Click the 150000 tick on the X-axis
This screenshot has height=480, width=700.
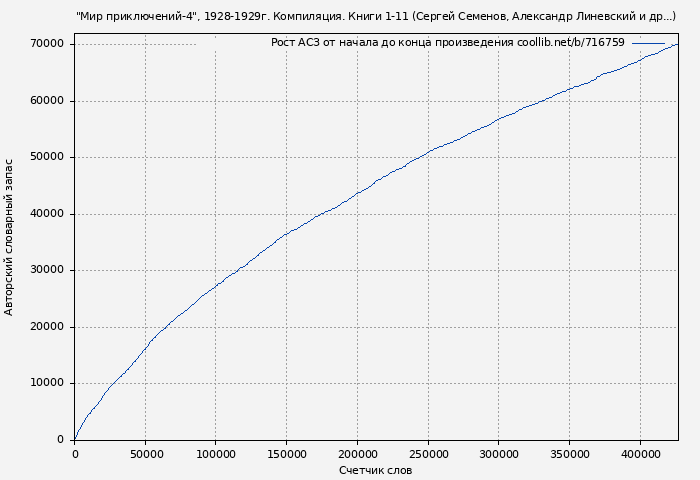287,454
